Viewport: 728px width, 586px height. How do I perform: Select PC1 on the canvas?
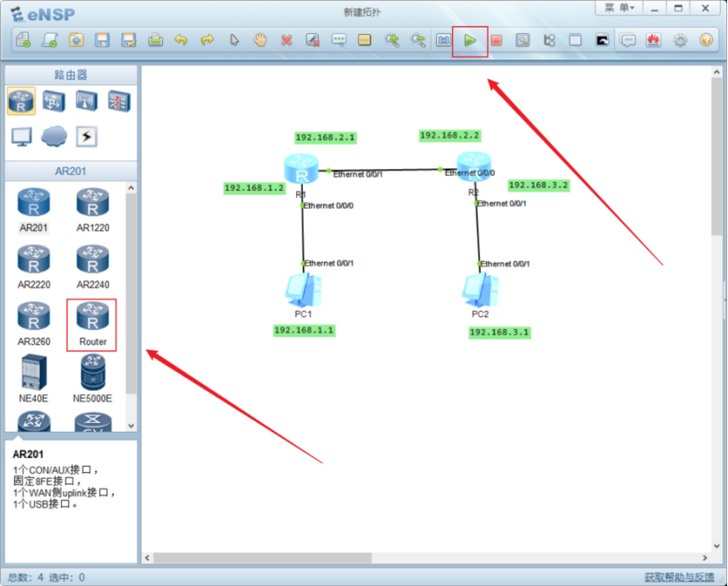[303, 290]
